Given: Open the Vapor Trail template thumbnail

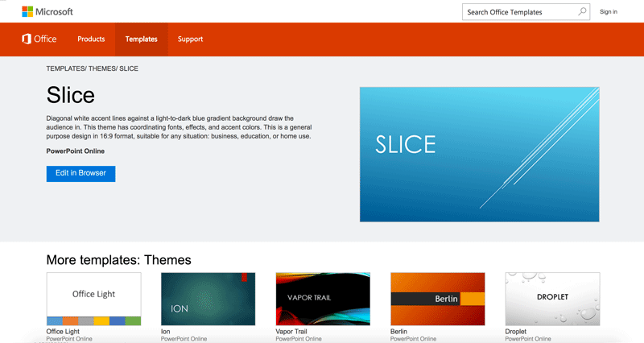Looking at the screenshot, I should 323,299.
